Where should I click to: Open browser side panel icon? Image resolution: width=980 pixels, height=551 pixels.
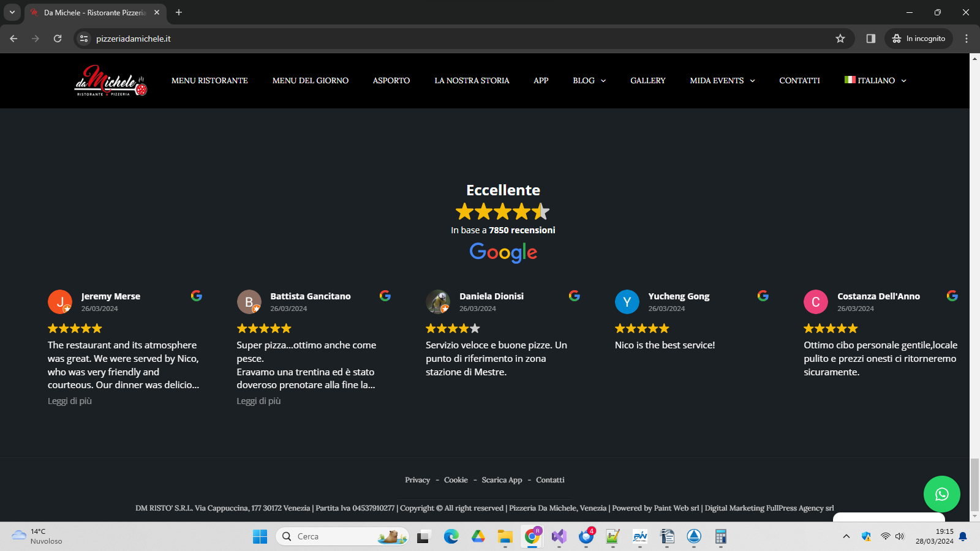tap(870, 39)
